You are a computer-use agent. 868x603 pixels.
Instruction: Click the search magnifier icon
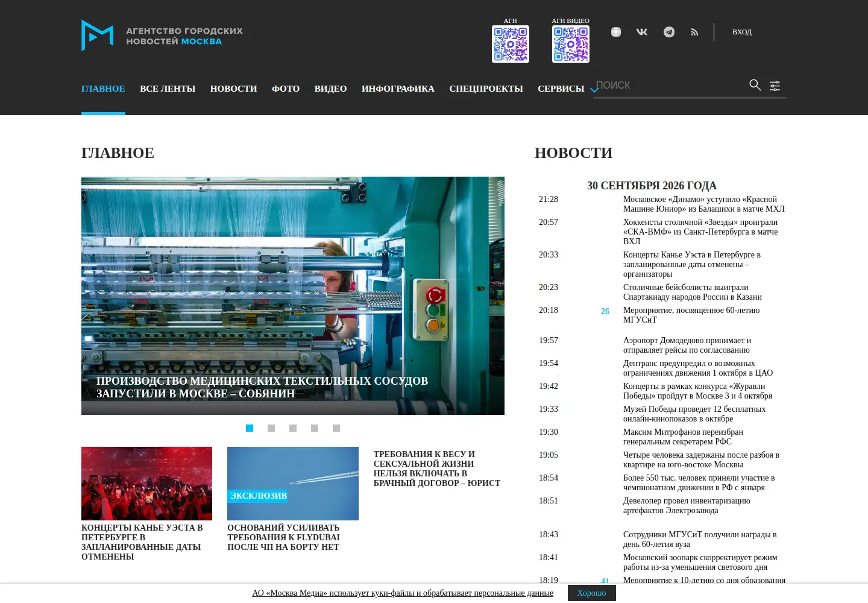coord(755,85)
